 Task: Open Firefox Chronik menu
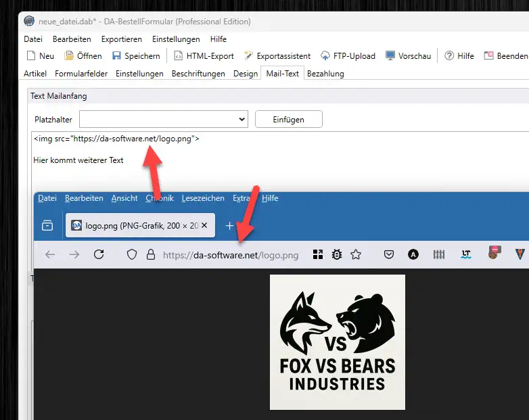[x=160, y=198]
